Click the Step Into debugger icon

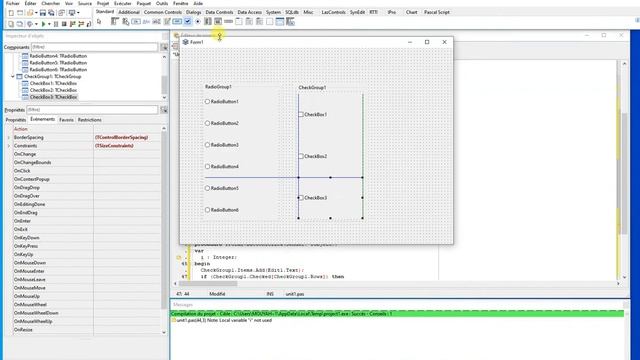(73, 24)
